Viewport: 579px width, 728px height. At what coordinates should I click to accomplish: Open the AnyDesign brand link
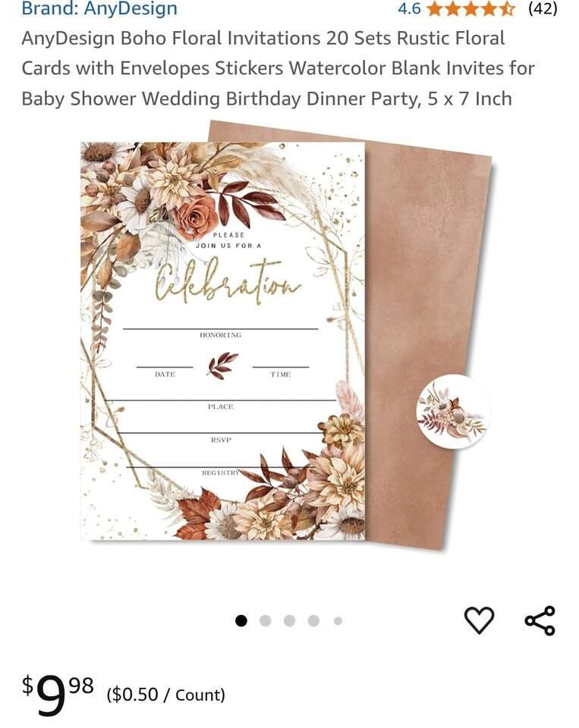point(99,8)
